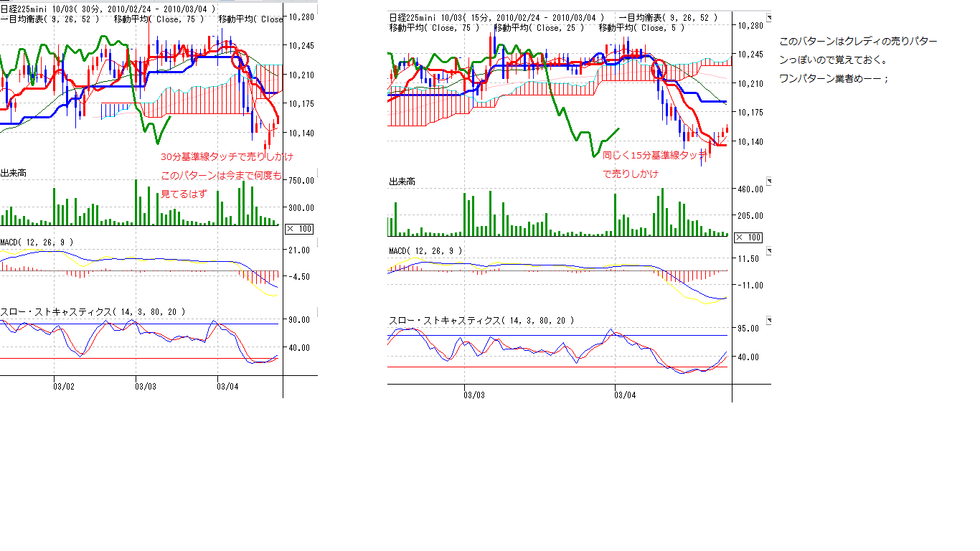The height and width of the screenshot is (551, 980).
Task: Select 一目均衡表( 9, 26, 52 ) label on 15分 chart
Action: point(667,18)
